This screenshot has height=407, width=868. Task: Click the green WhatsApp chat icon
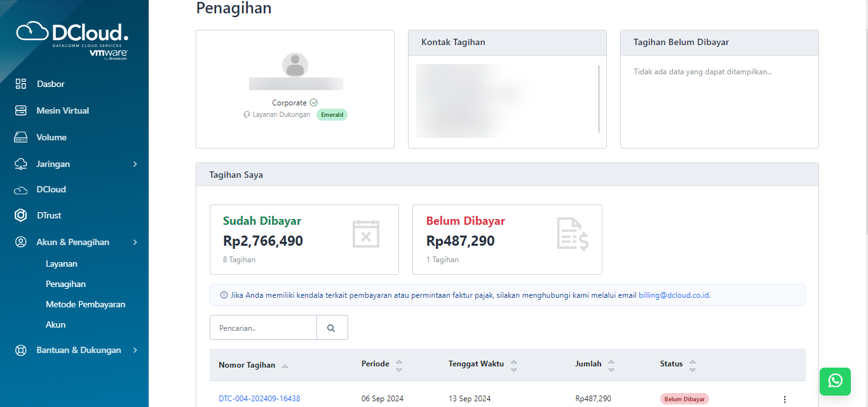(x=835, y=381)
